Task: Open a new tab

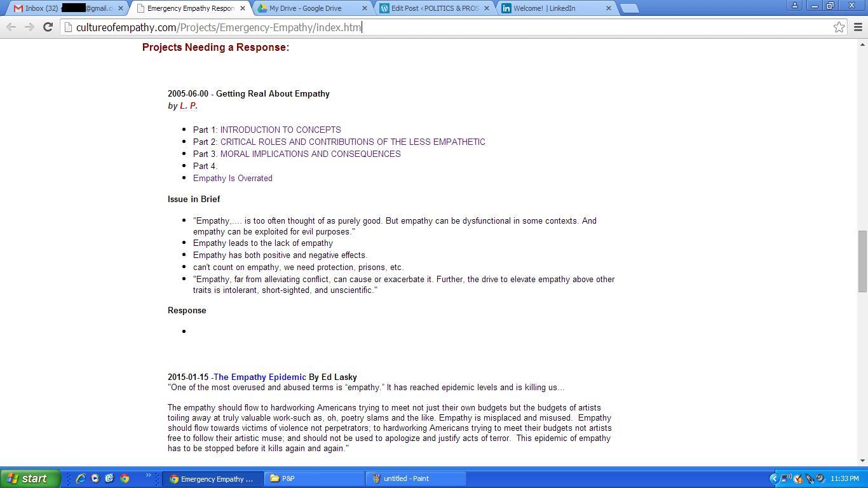Action: pyautogui.click(x=628, y=8)
